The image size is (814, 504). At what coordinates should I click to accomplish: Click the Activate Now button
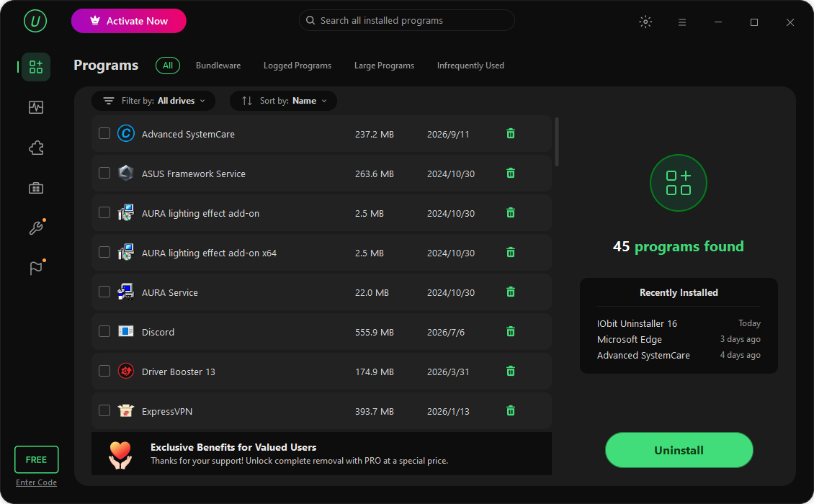click(129, 21)
